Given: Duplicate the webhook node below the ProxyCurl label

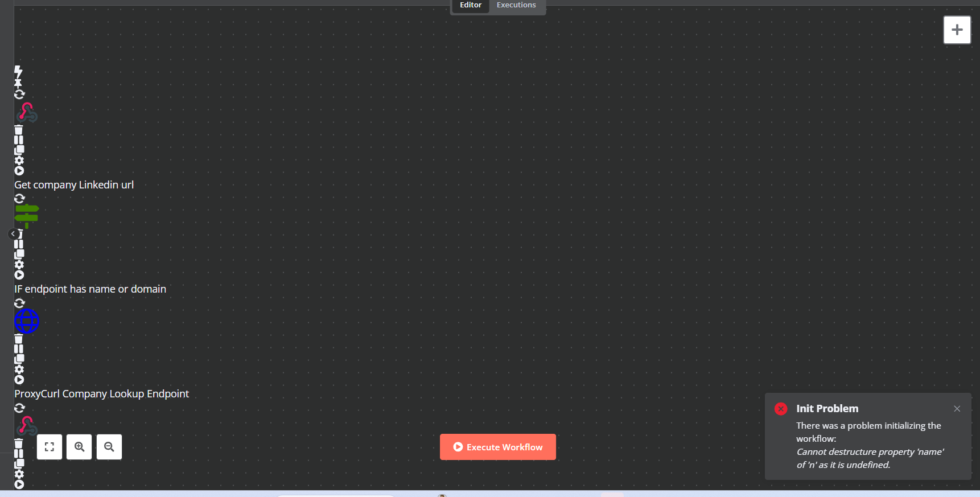Looking at the screenshot, I should 19,464.
